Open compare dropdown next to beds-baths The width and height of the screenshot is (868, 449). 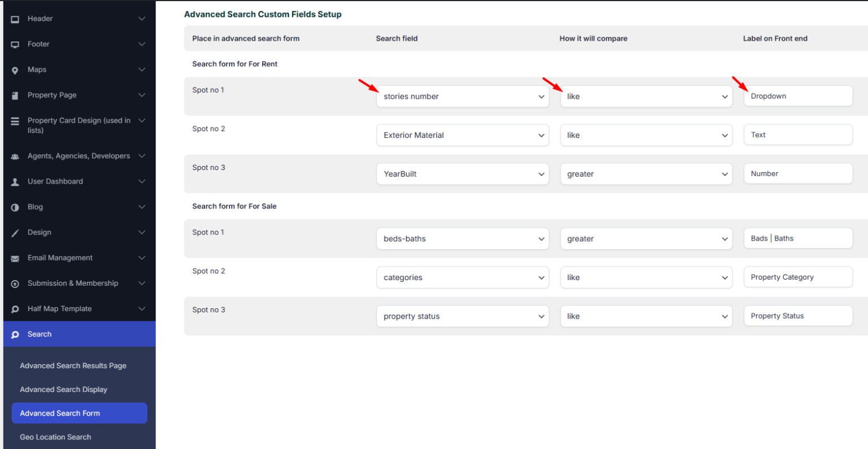(646, 239)
